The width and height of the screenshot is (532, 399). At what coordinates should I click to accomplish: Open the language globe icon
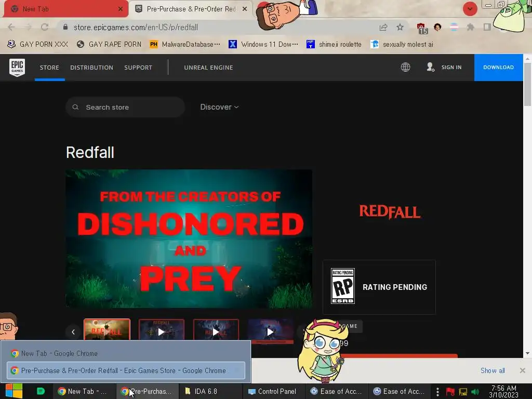point(405,67)
